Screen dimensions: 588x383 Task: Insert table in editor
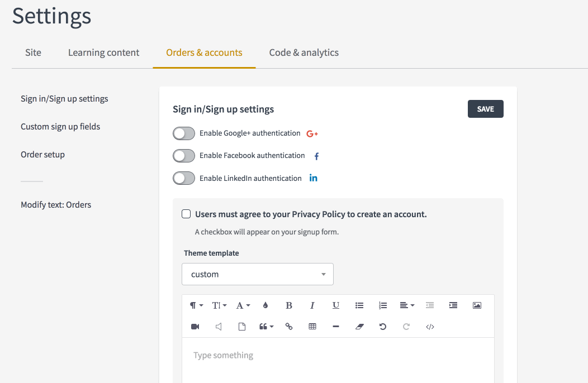312,327
